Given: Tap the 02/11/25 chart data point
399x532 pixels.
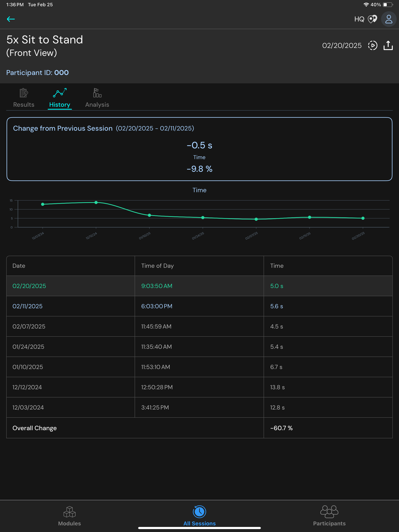Looking at the screenshot, I should click(309, 217).
